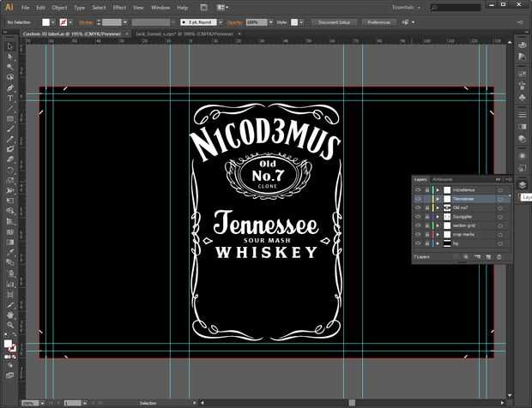Select the Direct Selection tool
The height and width of the screenshot is (408, 532).
click(10, 57)
